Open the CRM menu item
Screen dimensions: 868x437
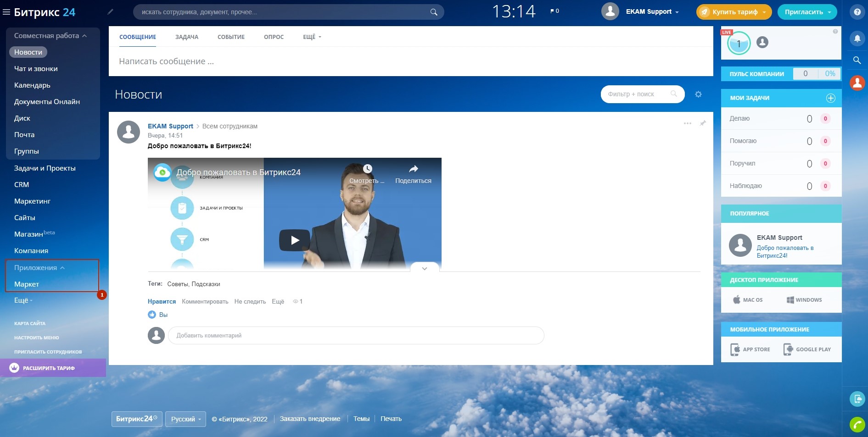(22, 185)
